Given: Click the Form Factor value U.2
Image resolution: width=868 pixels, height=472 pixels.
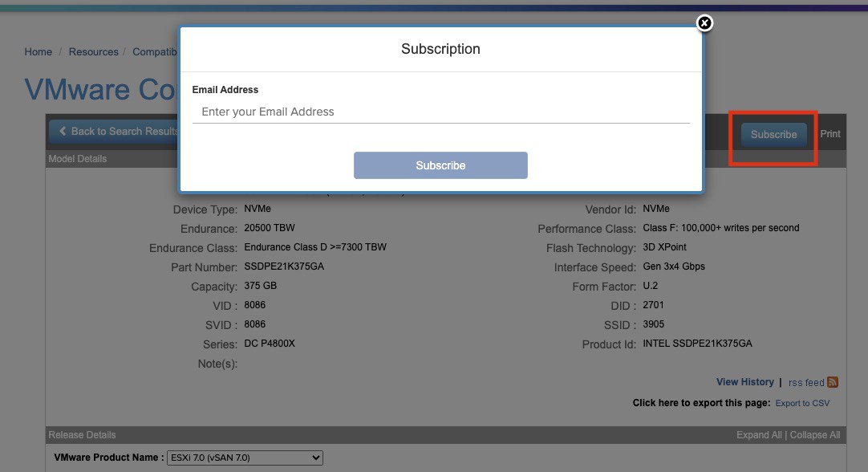Looking at the screenshot, I should click(x=650, y=286).
